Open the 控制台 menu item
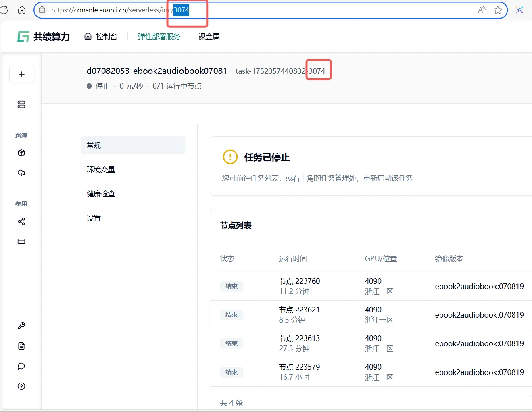Image resolution: width=532 pixels, height=412 pixels. (101, 37)
